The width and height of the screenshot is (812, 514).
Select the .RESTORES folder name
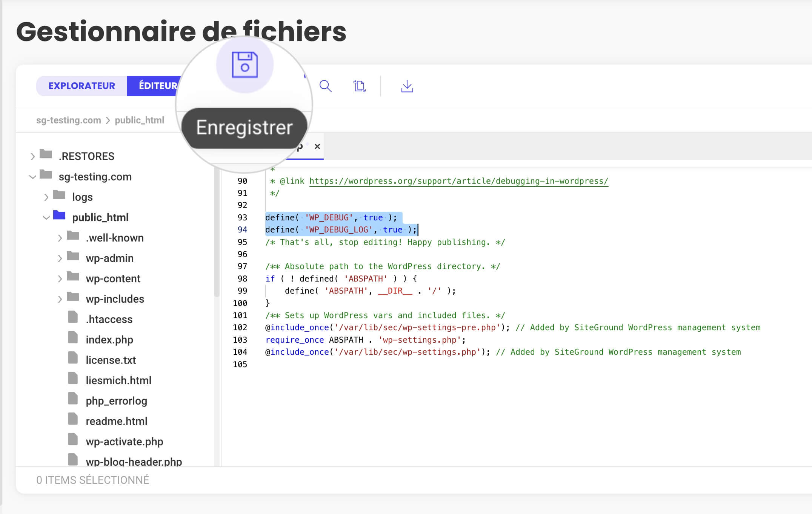click(x=86, y=156)
